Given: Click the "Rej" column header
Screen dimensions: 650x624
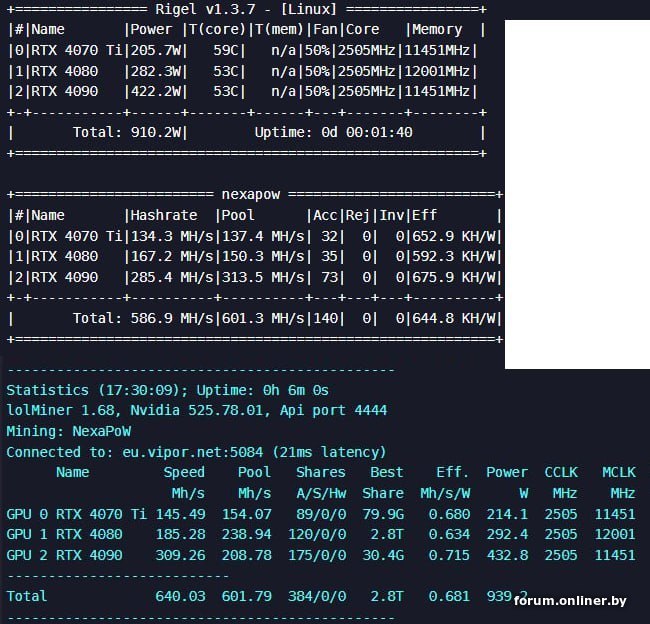Looking at the screenshot, I should (358, 216).
